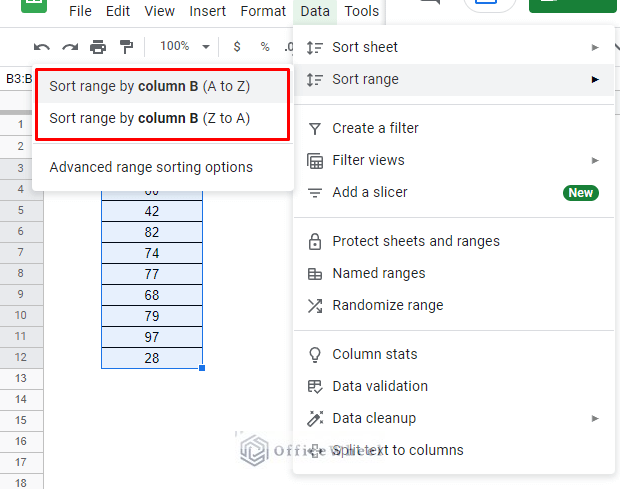Click the shuffle icon for Randomize range
Image resolution: width=620 pixels, height=489 pixels.
click(315, 306)
